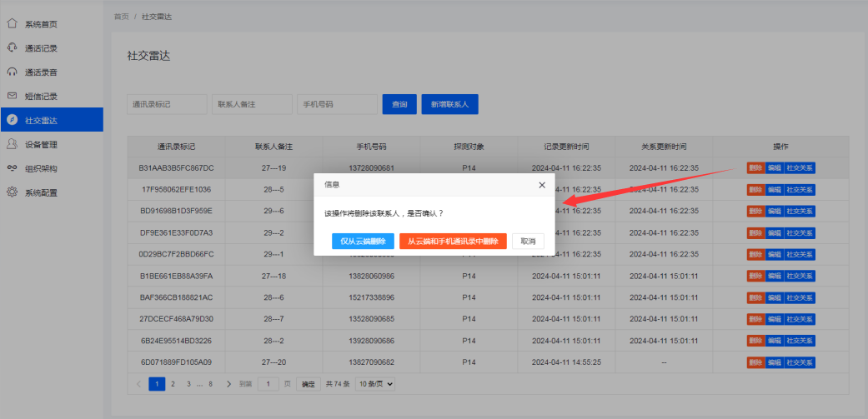Focus the 通讯录标记 search field
This screenshot has height=419, width=868.
167,104
